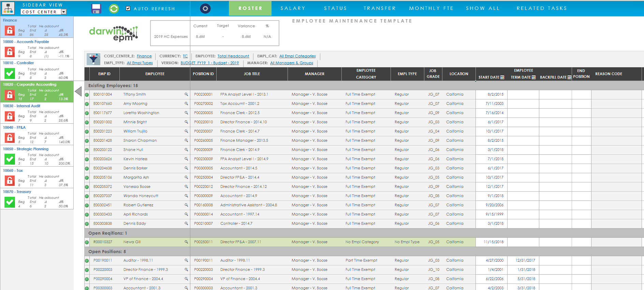This screenshot has height=290, width=644.
Task: Click the green refresh icon
Action: pos(114,9)
